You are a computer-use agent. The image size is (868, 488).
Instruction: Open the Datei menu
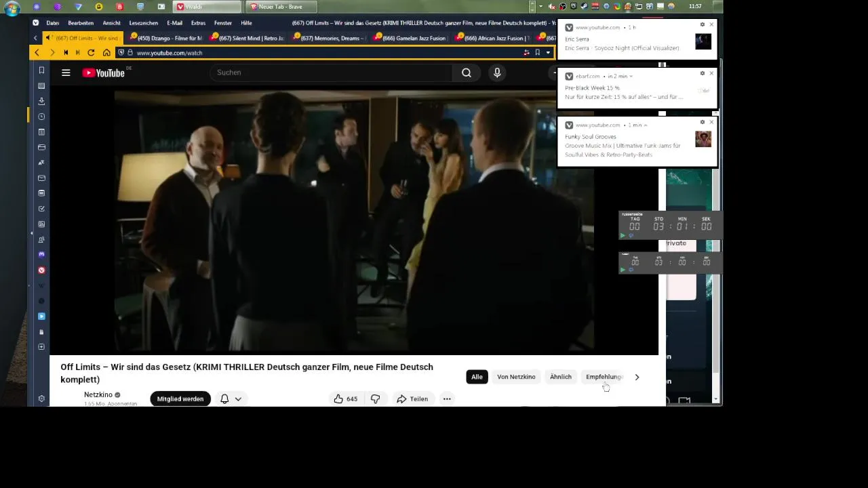[53, 23]
